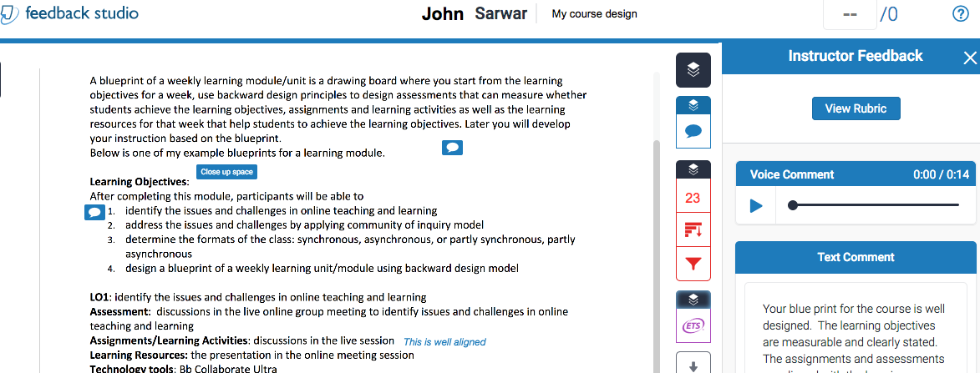This screenshot has width=980, height=373.
Task: Open the match overview sort icon
Action: (693, 229)
